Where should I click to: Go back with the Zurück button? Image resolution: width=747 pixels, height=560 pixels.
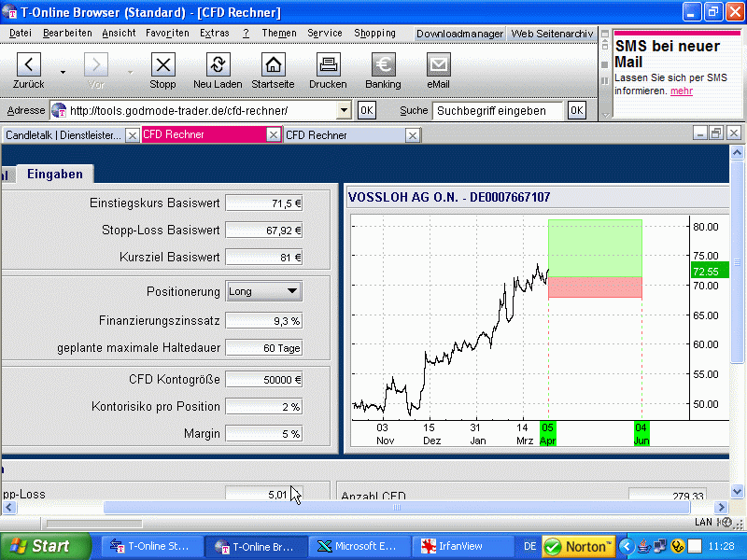(x=29, y=71)
